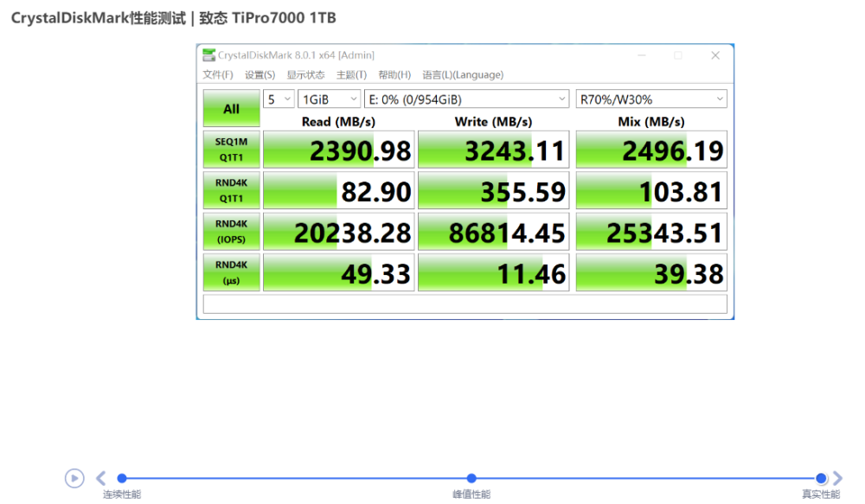The width and height of the screenshot is (865, 504).
Task: Click SEQ1M write result 3243.11
Action: (x=494, y=150)
